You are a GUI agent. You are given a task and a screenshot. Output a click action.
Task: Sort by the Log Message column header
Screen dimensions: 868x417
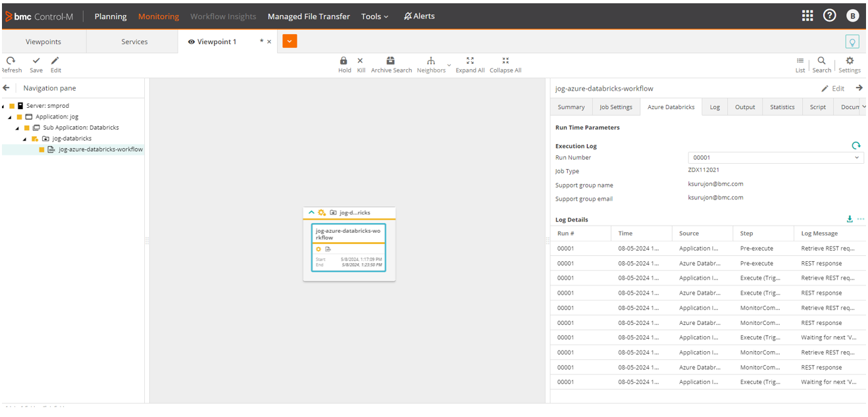tap(830, 233)
